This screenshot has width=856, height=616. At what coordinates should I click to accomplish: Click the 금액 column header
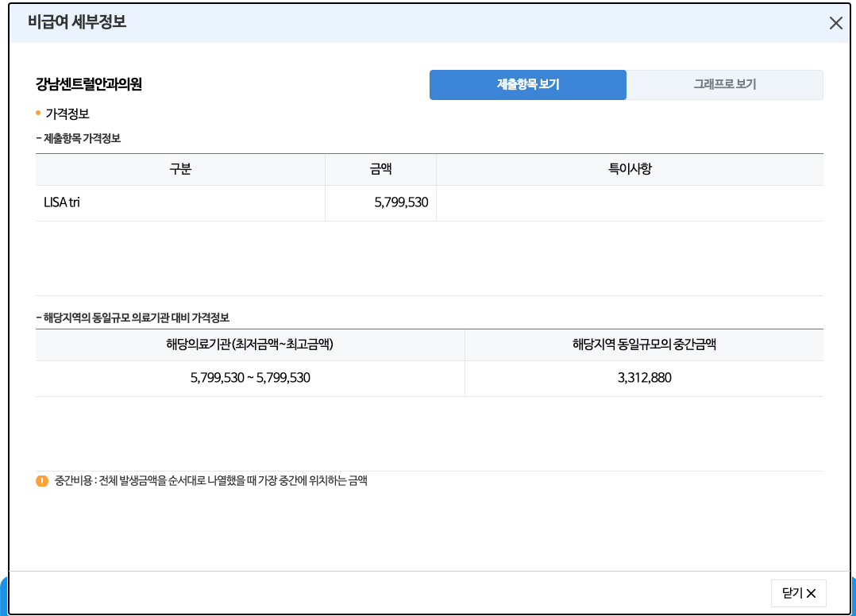(380, 169)
